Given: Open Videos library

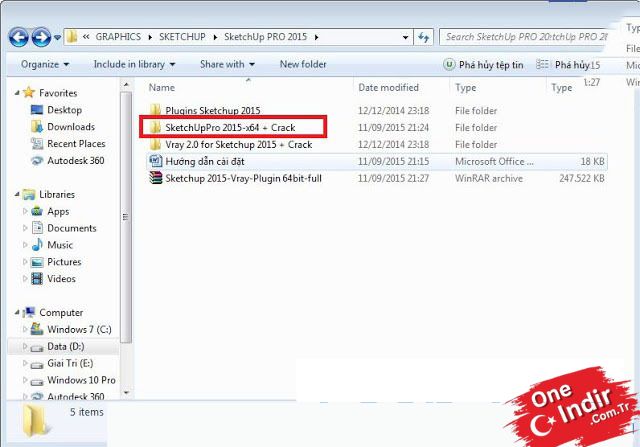Looking at the screenshot, I should click(x=61, y=278).
